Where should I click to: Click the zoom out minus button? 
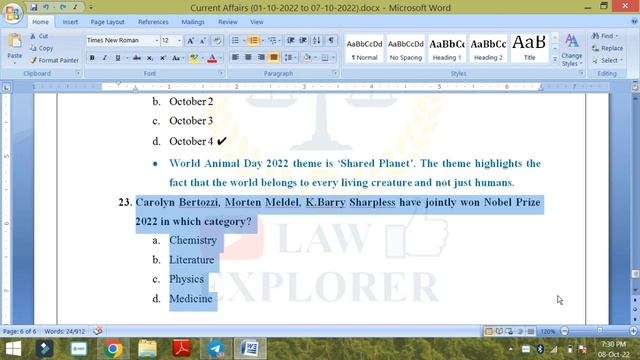[x=564, y=331]
